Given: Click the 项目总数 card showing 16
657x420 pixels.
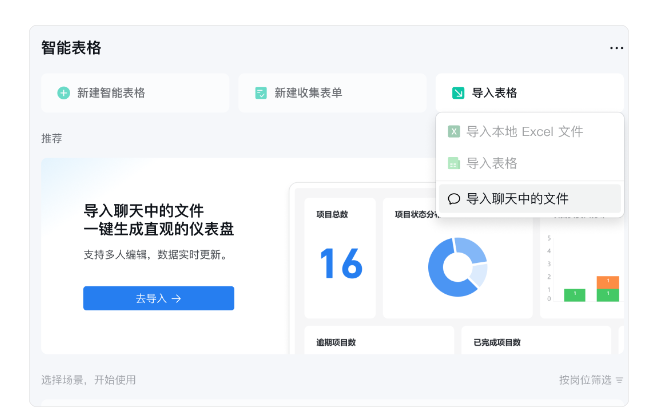Looking at the screenshot, I should pos(340,258).
